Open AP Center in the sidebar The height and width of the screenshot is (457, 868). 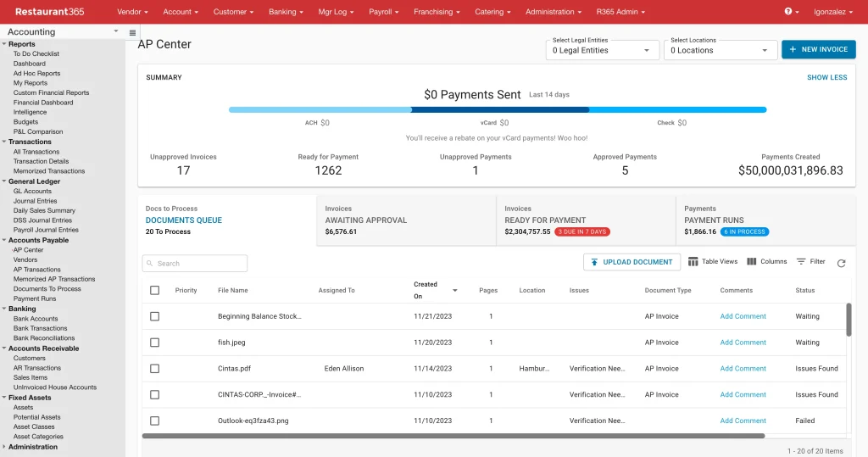[28, 250]
